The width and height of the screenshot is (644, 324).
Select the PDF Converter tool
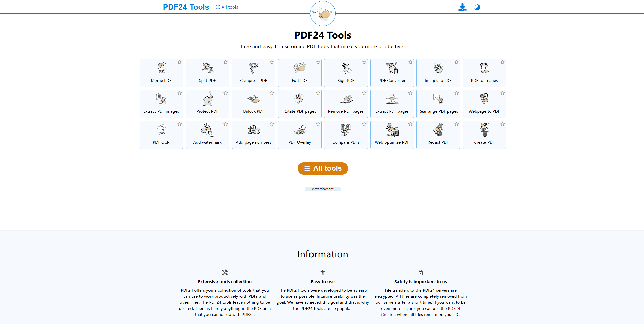(x=392, y=73)
